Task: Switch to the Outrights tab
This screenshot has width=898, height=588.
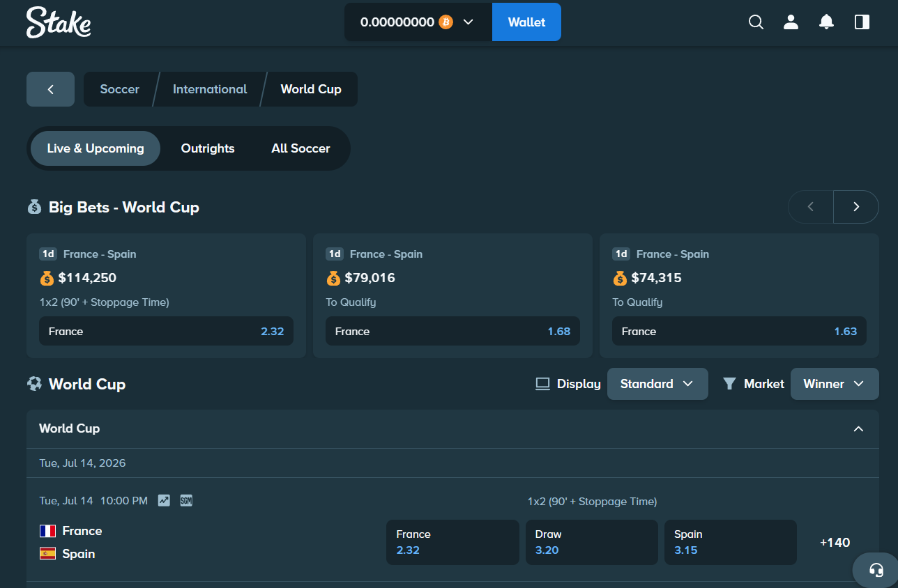Action: pos(208,148)
